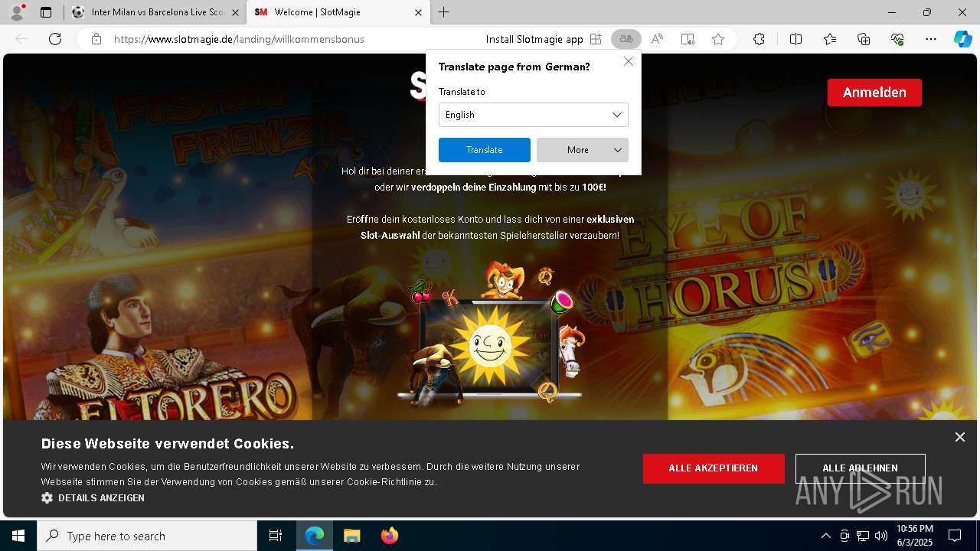Click the Translate page from German? heading
Viewport: 980px width, 551px height.
[514, 67]
